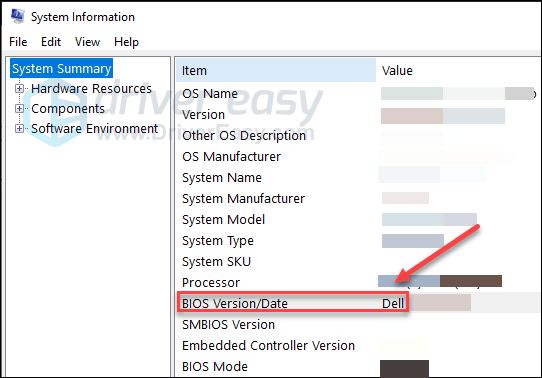542x378 pixels.
Task: Open the View menu
Action: pyautogui.click(x=87, y=42)
